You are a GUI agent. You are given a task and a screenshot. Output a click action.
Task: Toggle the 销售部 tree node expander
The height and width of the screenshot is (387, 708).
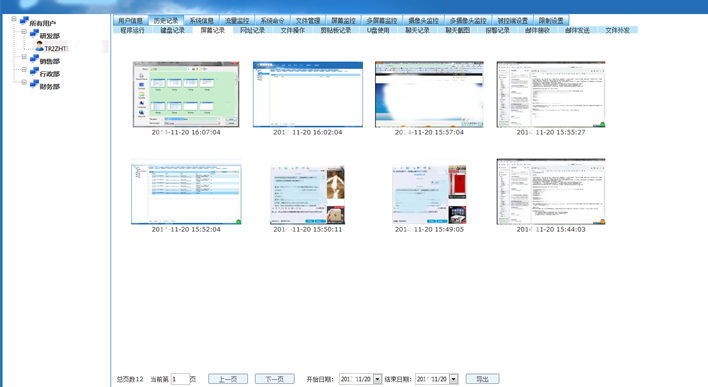[x=24, y=57]
